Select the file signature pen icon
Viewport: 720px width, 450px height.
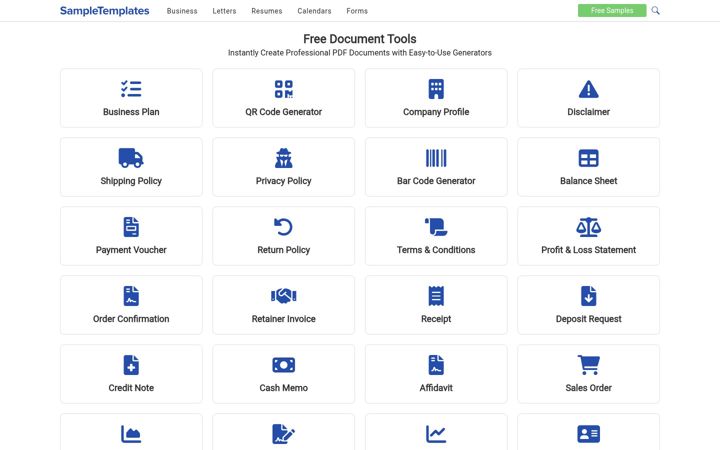coord(283,434)
